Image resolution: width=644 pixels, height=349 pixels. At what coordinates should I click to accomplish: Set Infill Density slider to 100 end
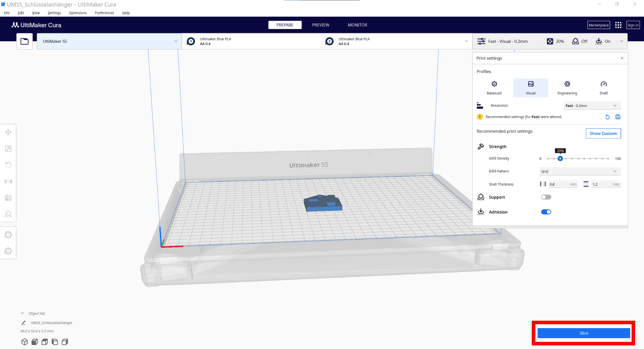(608, 159)
